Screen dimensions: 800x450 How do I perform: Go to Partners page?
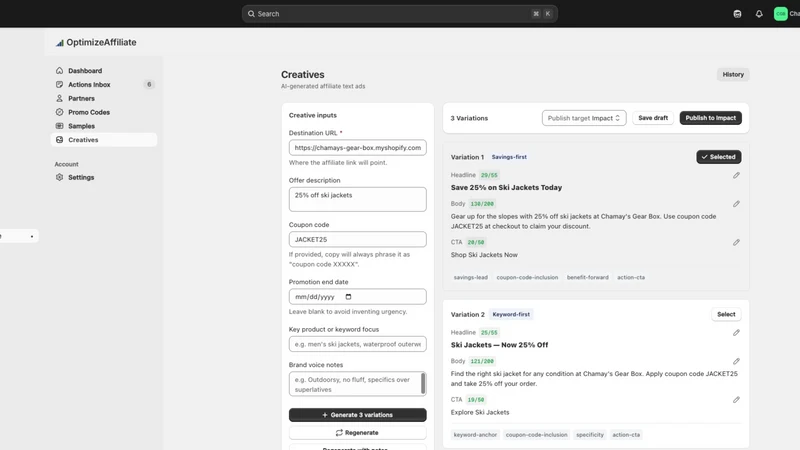coord(104,98)
